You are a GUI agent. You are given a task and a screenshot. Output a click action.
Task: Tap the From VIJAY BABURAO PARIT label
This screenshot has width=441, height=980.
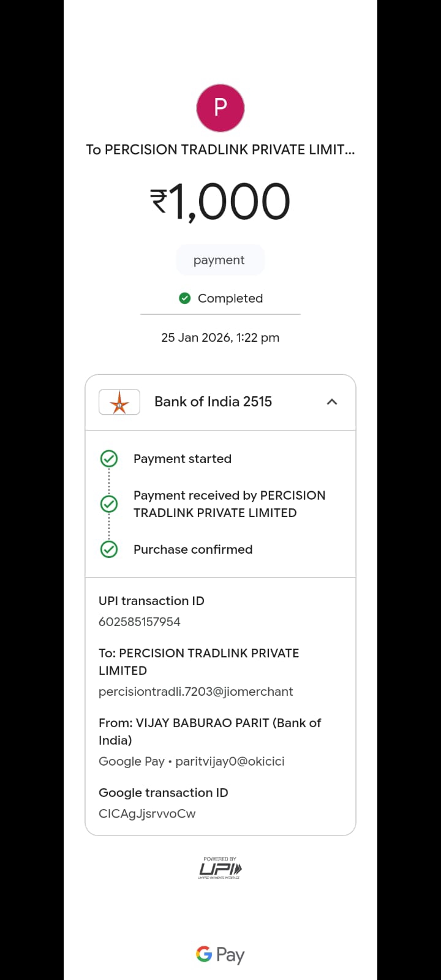209,731
